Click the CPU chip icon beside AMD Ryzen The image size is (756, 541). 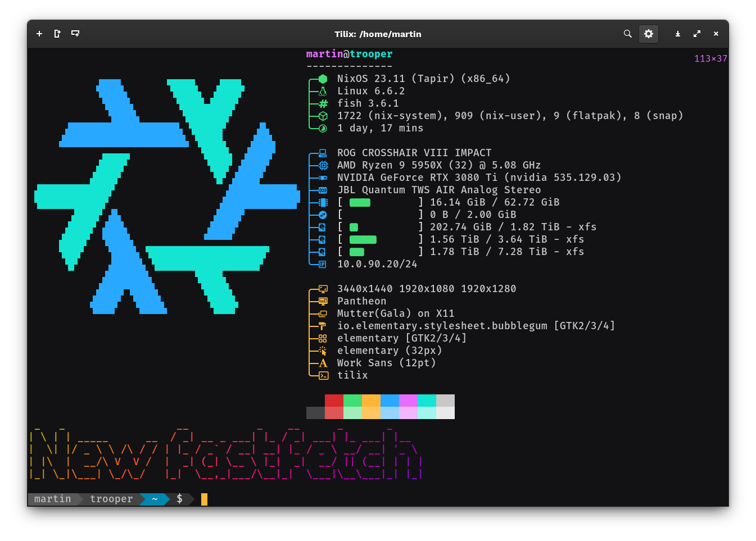[x=323, y=165]
